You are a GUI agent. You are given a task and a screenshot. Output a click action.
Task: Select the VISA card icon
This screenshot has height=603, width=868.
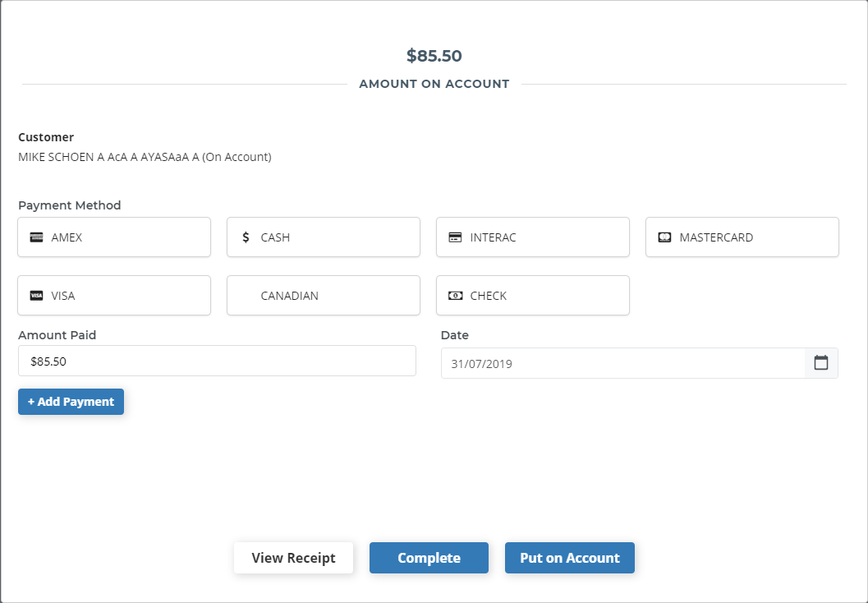tap(36, 295)
